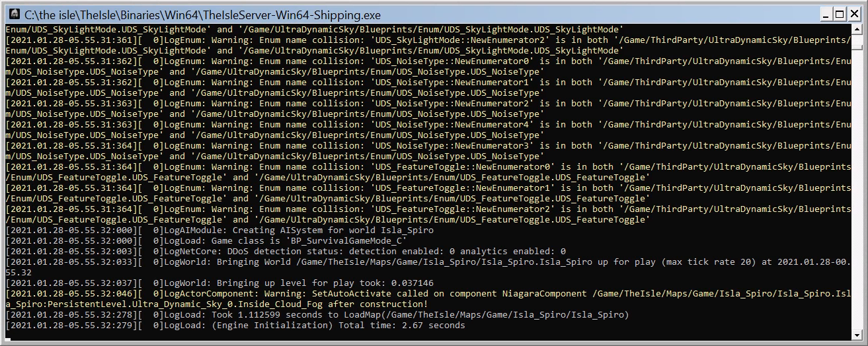
Task: Click the 'LogNetCore: DDoS detection status' line
Action: click(286, 252)
